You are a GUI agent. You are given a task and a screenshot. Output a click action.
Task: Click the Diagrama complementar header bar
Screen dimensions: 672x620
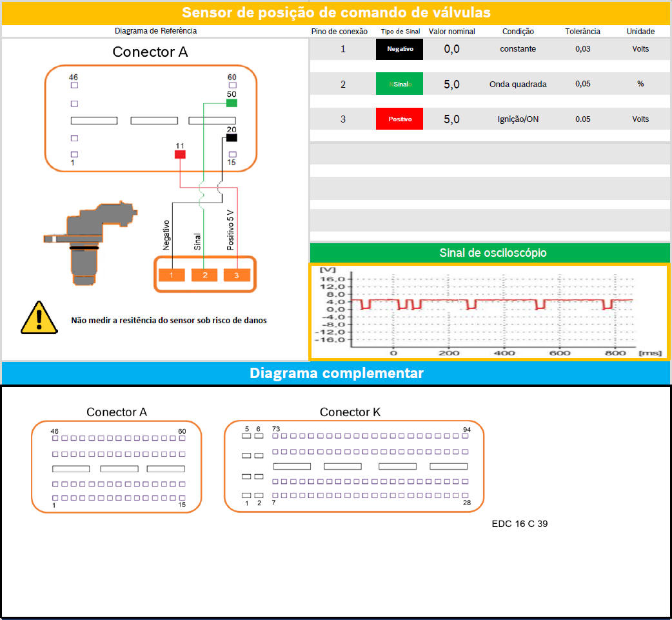336,373
